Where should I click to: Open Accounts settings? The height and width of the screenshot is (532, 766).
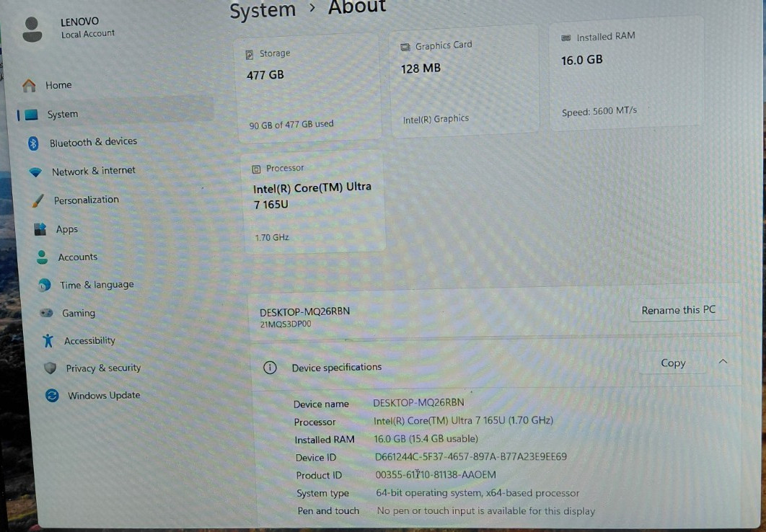78,257
